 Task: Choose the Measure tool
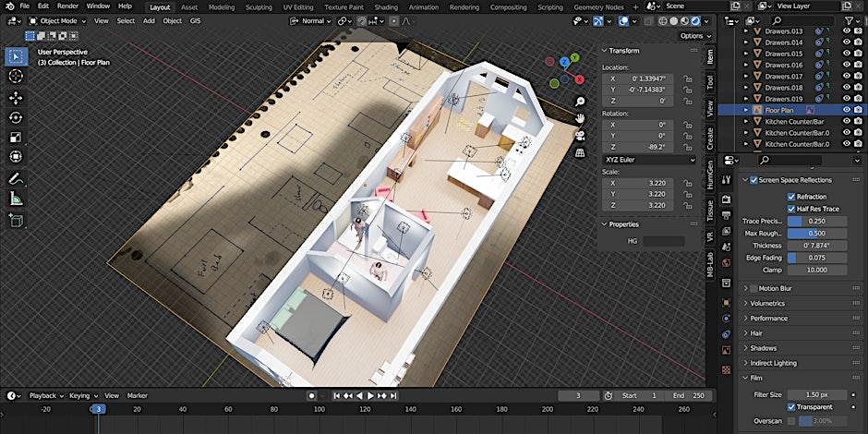(16, 199)
